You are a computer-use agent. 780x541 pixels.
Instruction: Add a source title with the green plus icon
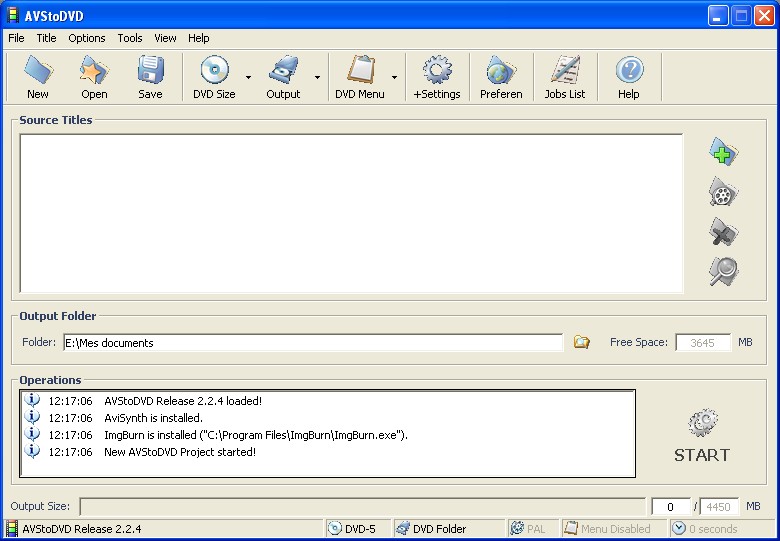723,153
